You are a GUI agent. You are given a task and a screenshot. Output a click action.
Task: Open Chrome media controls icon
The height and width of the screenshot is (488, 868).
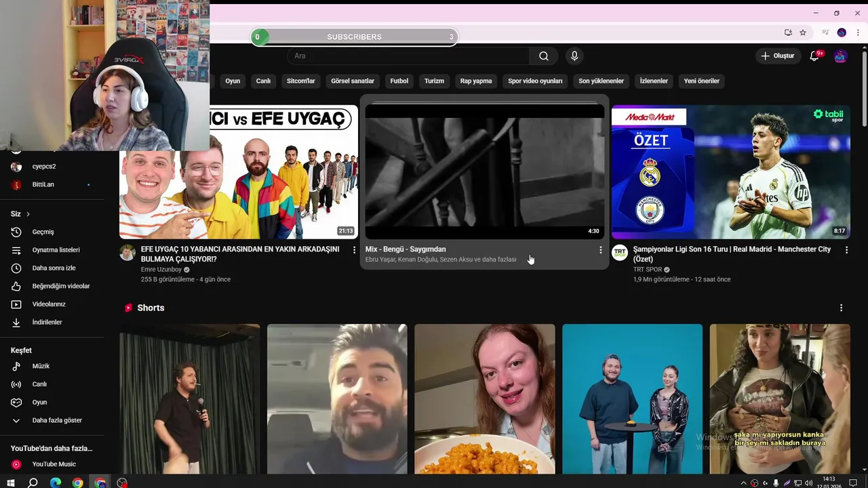click(825, 33)
